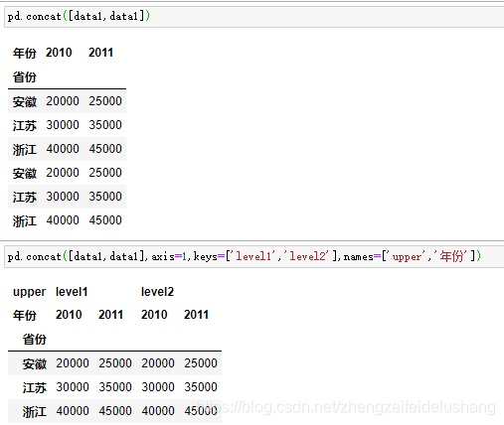Select the 2010 header under level1

coord(69,315)
